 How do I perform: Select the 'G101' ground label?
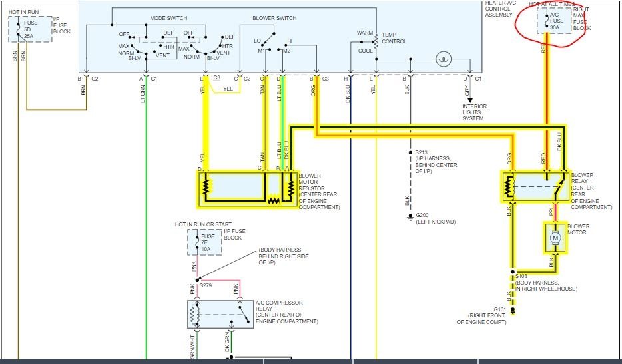(x=499, y=309)
